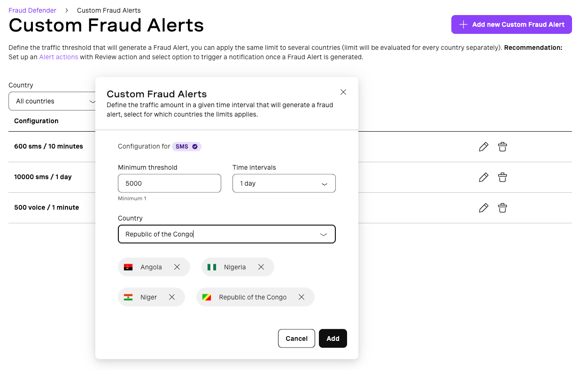Click the pencil edit icon for 600 sms rule
The height and width of the screenshot is (370, 588).
point(483,146)
